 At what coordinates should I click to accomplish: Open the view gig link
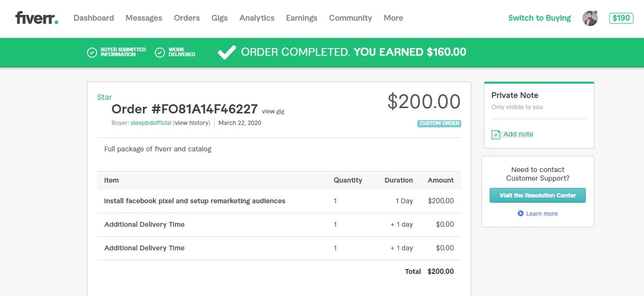273,111
